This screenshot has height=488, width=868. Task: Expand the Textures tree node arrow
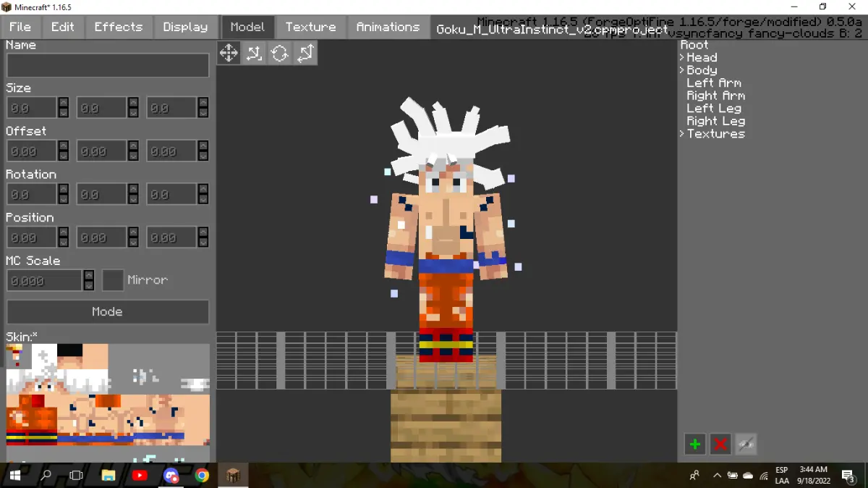pyautogui.click(x=681, y=134)
